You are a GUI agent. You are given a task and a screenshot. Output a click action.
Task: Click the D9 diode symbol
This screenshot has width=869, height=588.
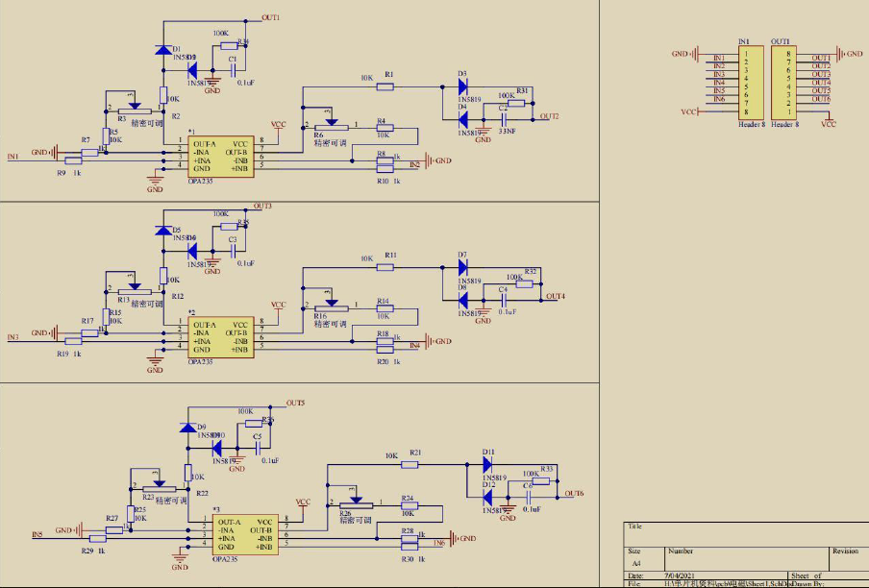[187, 428]
